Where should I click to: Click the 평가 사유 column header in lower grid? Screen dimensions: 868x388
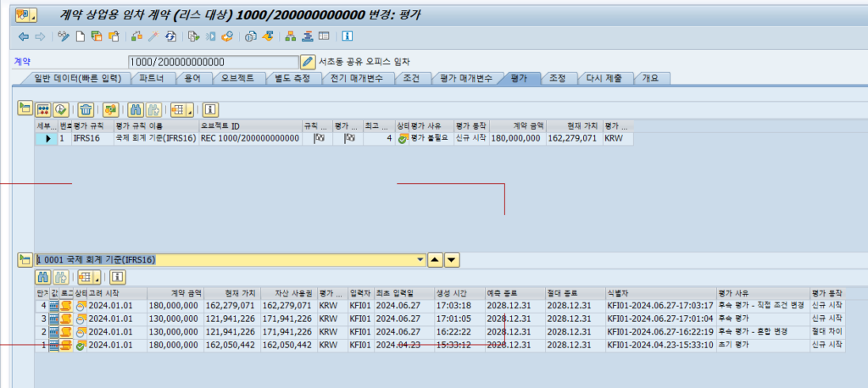[x=762, y=292]
